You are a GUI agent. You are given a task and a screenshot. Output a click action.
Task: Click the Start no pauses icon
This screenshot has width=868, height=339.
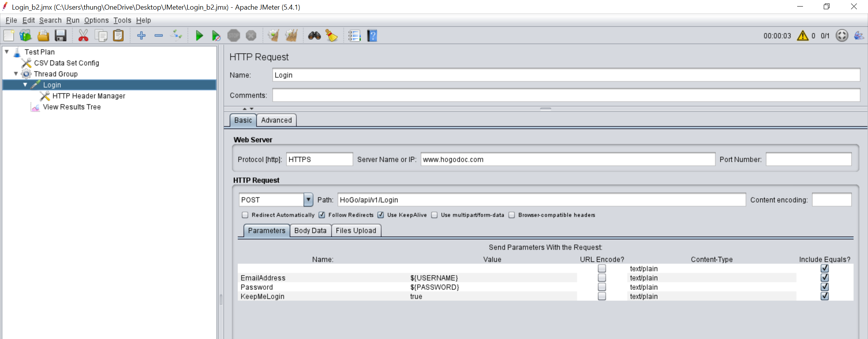coord(216,36)
